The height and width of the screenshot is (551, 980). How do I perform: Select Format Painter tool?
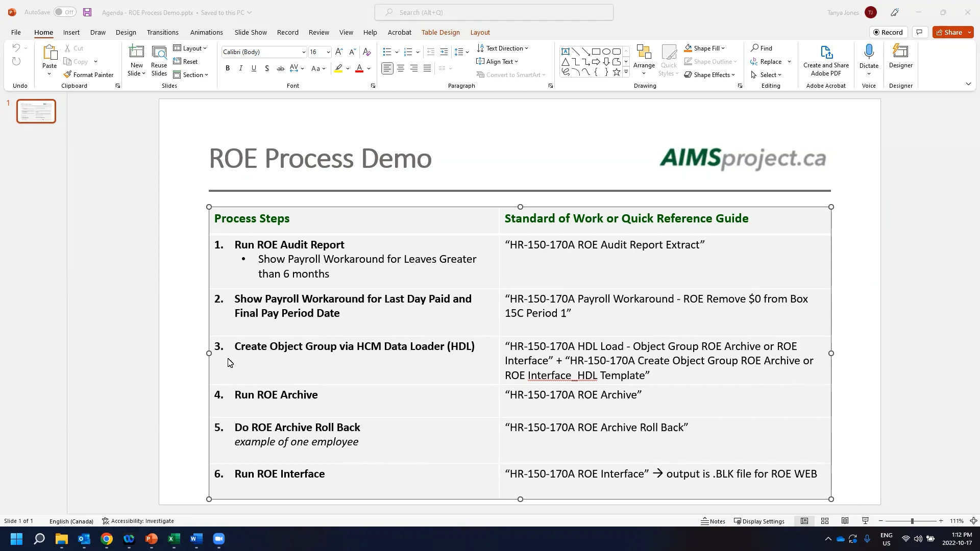(89, 74)
